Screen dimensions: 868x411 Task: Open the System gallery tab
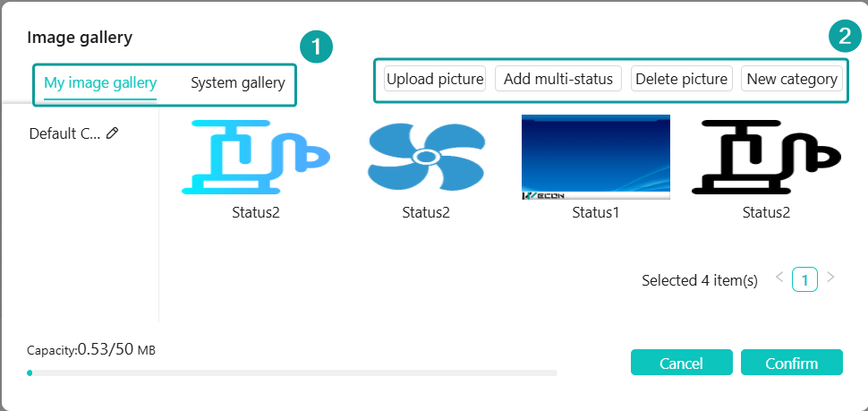(238, 83)
